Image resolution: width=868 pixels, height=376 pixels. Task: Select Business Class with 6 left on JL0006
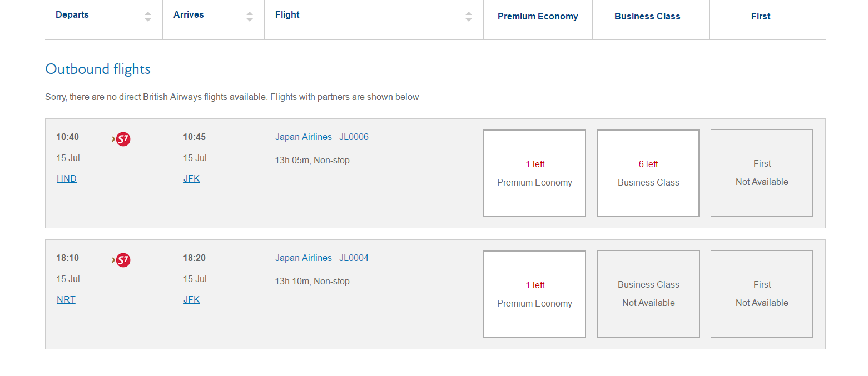[648, 173]
